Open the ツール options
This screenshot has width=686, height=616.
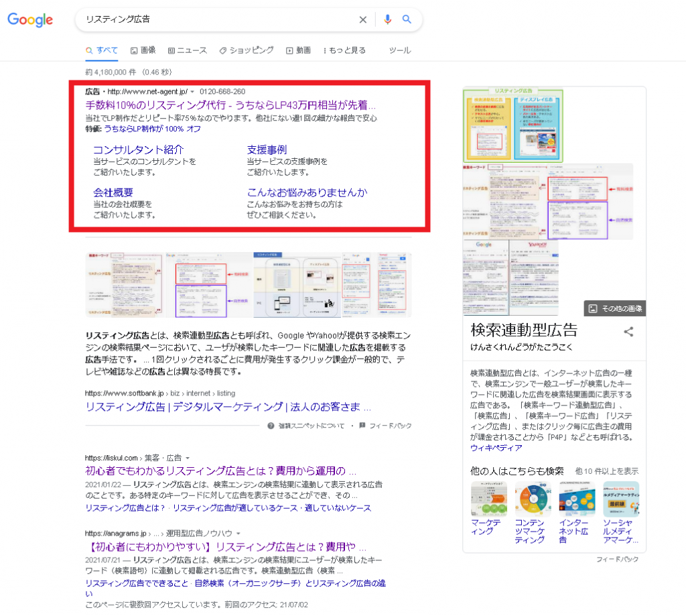tap(400, 50)
